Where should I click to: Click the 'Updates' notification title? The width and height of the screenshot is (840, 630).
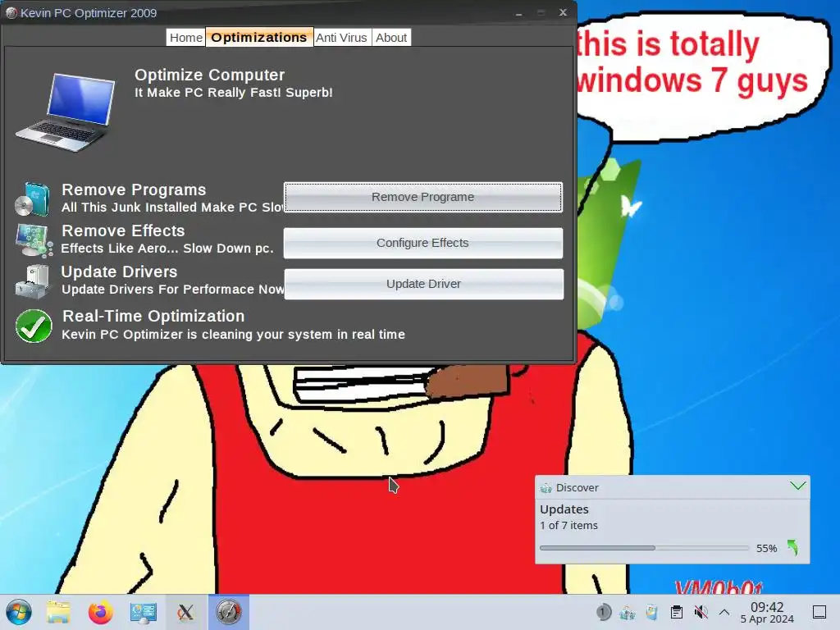coord(564,509)
